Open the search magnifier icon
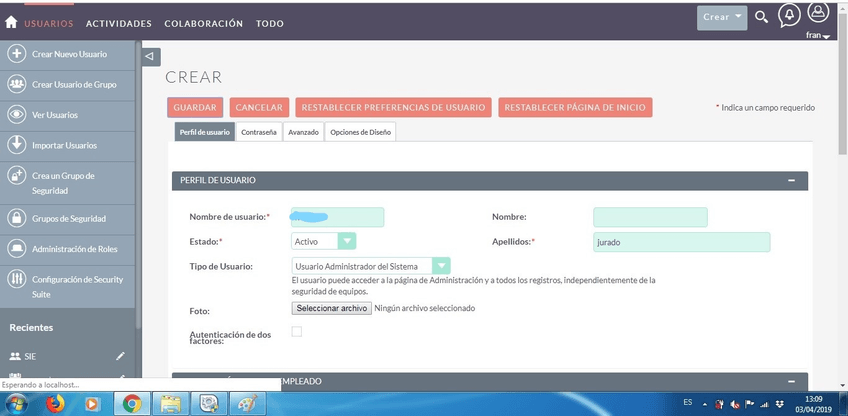The height and width of the screenshot is (416, 848). [761, 17]
